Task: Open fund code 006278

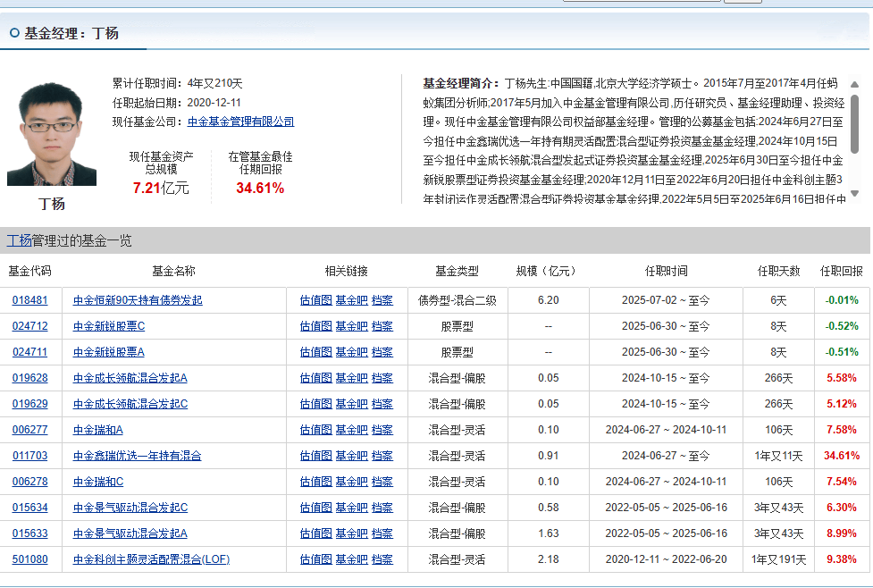Action: 30,482
